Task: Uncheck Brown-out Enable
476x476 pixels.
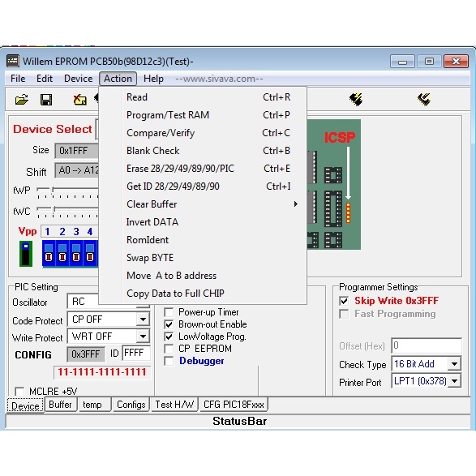Action: 169,324
